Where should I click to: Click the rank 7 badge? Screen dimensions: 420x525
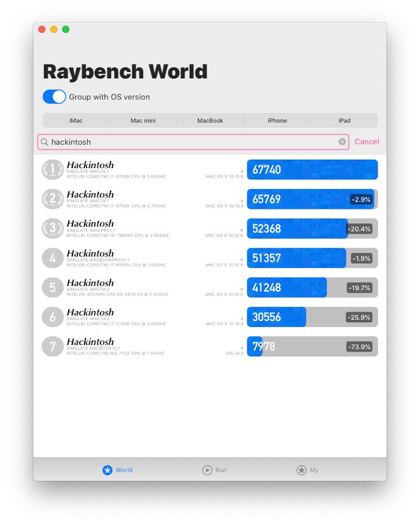(53, 346)
